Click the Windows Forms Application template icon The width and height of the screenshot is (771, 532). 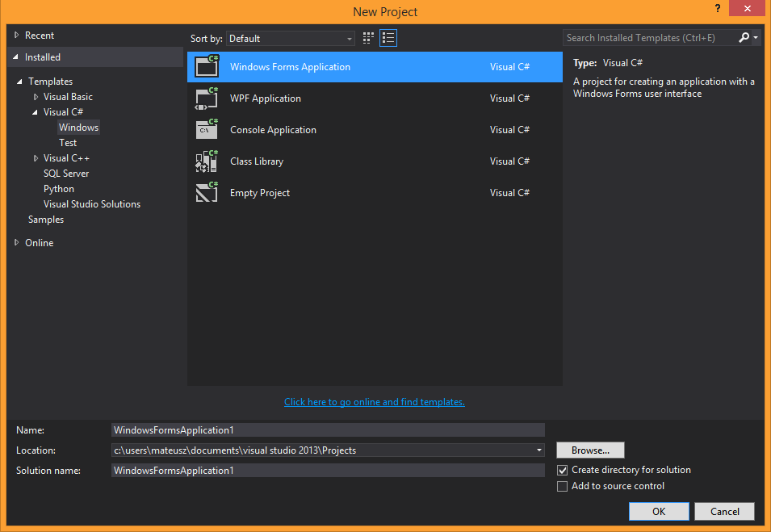pyautogui.click(x=207, y=67)
